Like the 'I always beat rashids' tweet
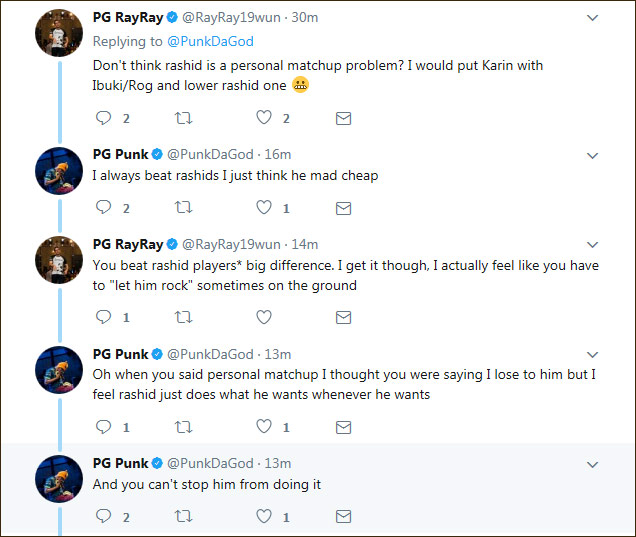 click(264, 208)
